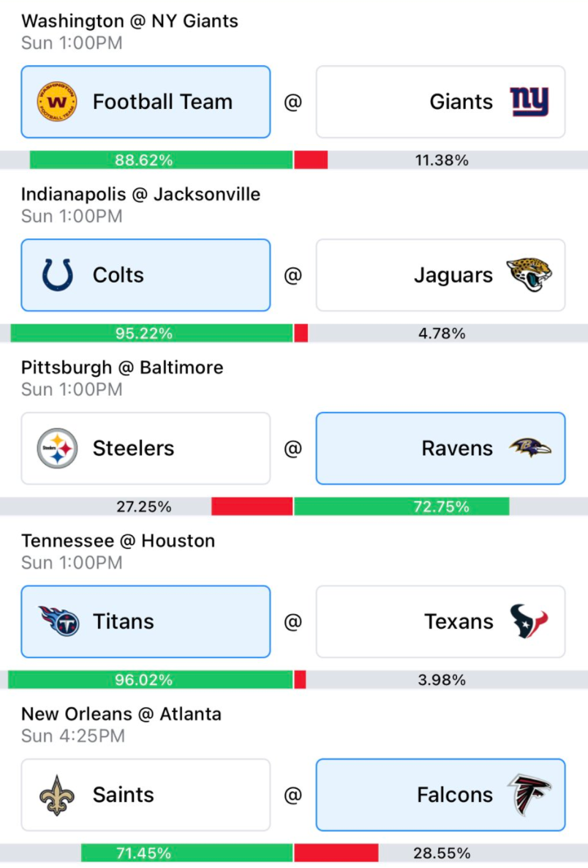Select Jaguars as the winner
The width and height of the screenshot is (588, 868).
click(x=440, y=275)
